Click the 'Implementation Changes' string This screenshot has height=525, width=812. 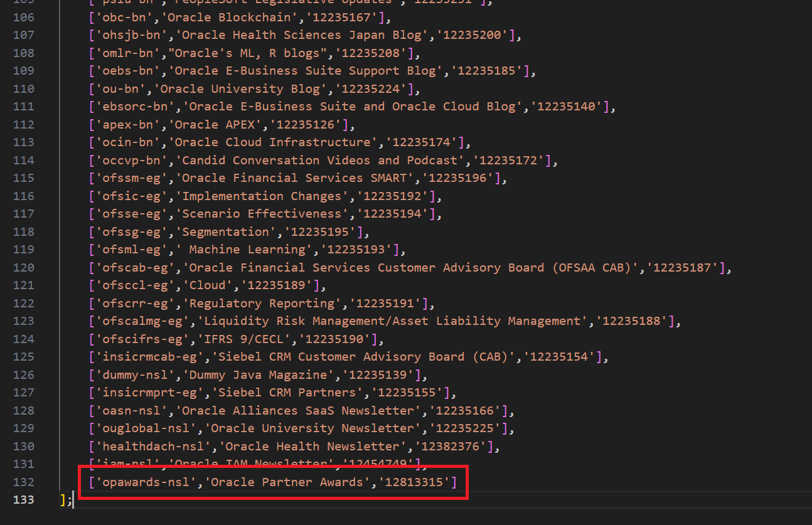pyautogui.click(x=262, y=196)
